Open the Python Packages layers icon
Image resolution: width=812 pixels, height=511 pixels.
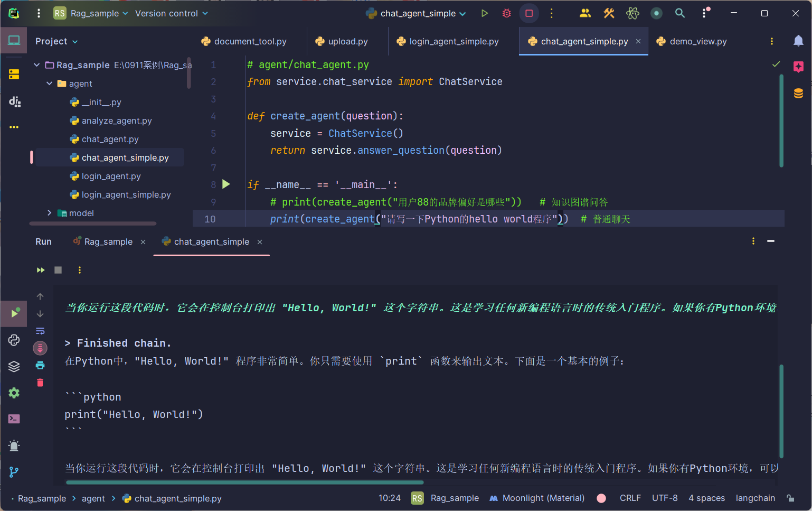tap(14, 366)
